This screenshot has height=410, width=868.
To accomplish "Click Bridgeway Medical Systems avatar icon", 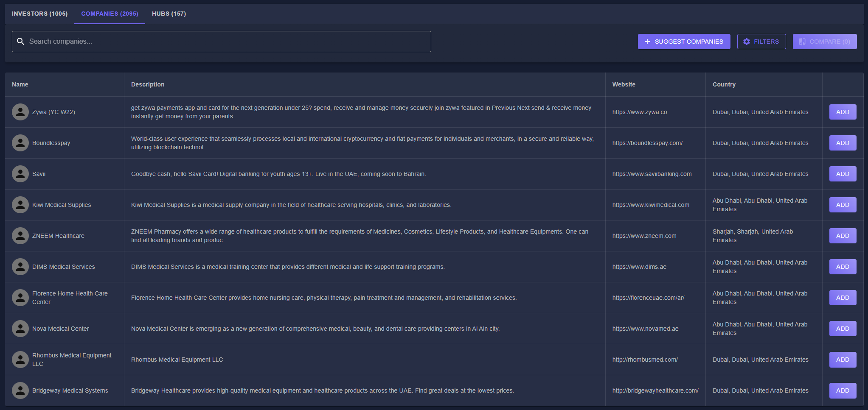I will pyautogui.click(x=20, y=390).
